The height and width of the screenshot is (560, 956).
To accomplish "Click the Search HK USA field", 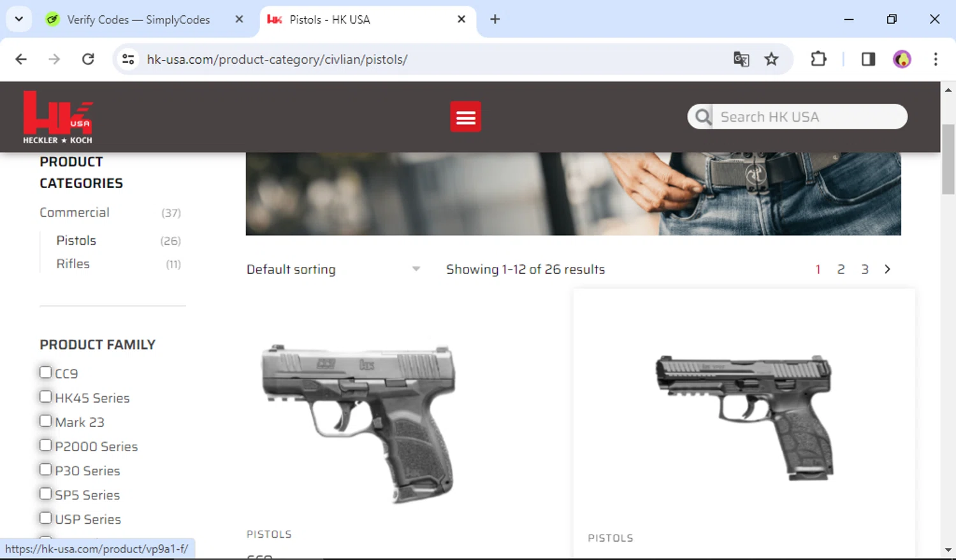I will 809,117.
